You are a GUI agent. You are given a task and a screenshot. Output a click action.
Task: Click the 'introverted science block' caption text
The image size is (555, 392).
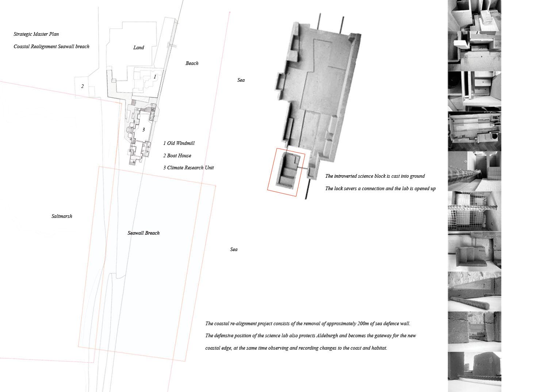click(x=375, y=176)
